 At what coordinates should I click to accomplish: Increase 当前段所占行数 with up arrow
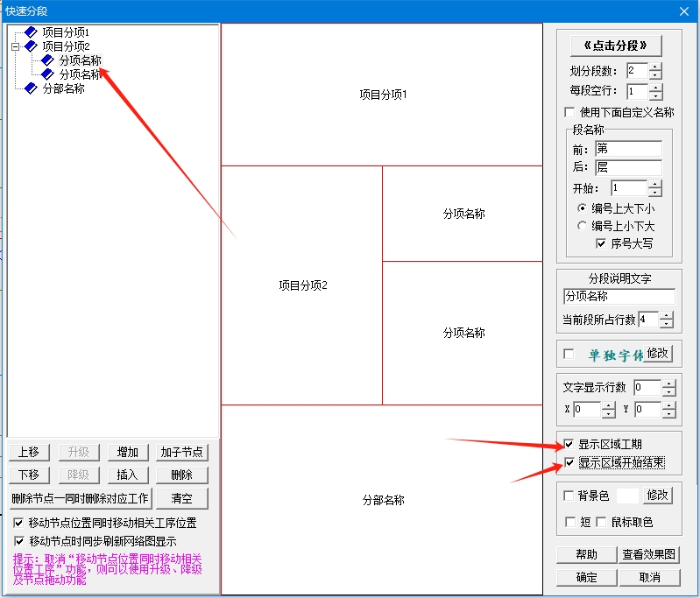click(667, 315)
